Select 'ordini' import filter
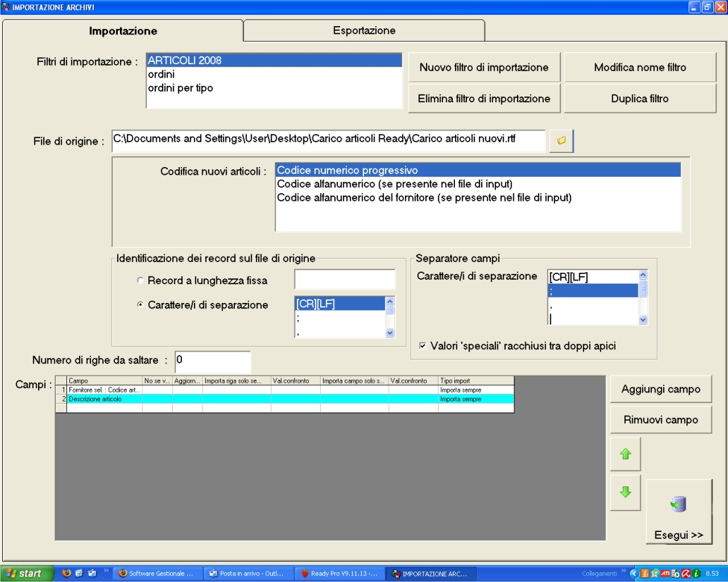728x582 pixels. tap(274, 75)
